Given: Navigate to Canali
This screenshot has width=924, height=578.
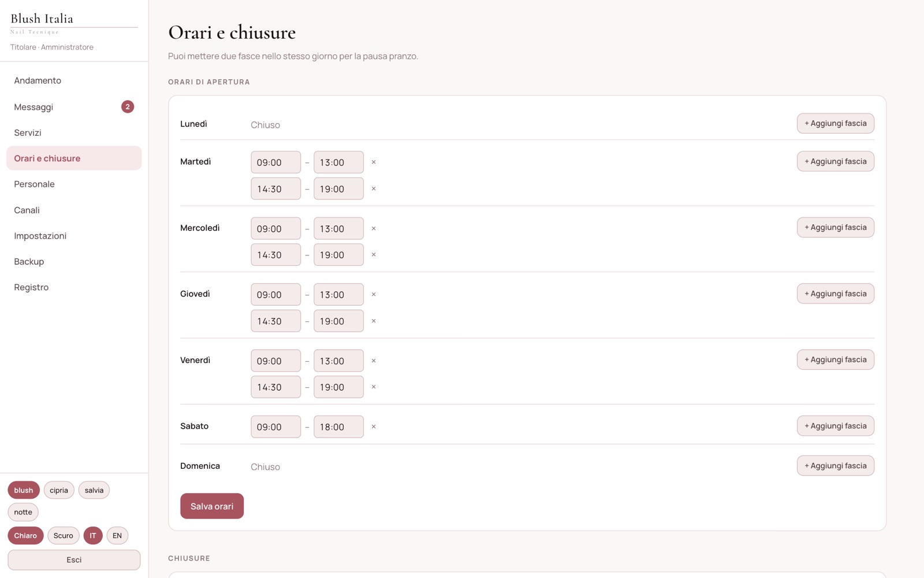Looking at the screenshot, I should (74, 210).
